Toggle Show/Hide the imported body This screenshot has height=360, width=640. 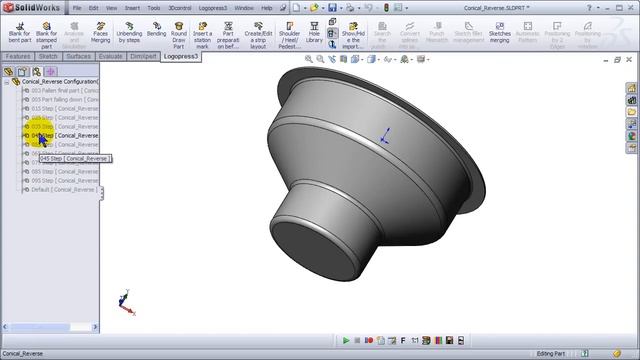click(353, 35)
